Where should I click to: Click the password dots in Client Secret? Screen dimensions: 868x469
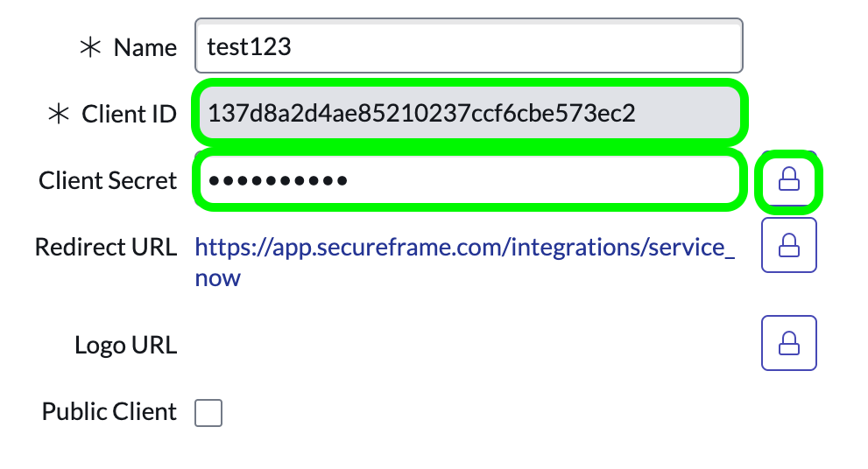[x=278, y=180]
